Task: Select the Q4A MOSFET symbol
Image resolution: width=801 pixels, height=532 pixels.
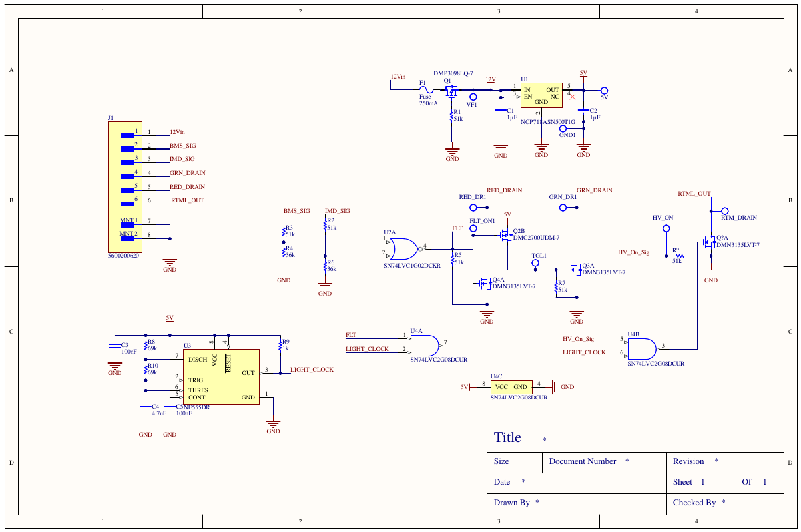Action: pyautogui.click(x=485, y=284)
